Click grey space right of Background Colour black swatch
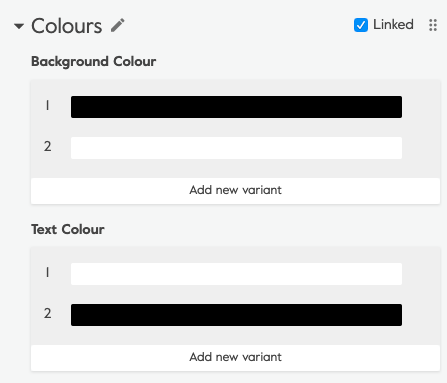Viewport: 447px width, 383px height. tap(421, 107)
